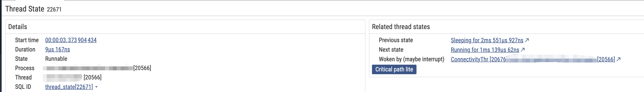Image resolution: width=644 pixels, height=92 pixels.
Task: Click the Woken by (maybe interrupt) label
Action: [x=412, y=59]
